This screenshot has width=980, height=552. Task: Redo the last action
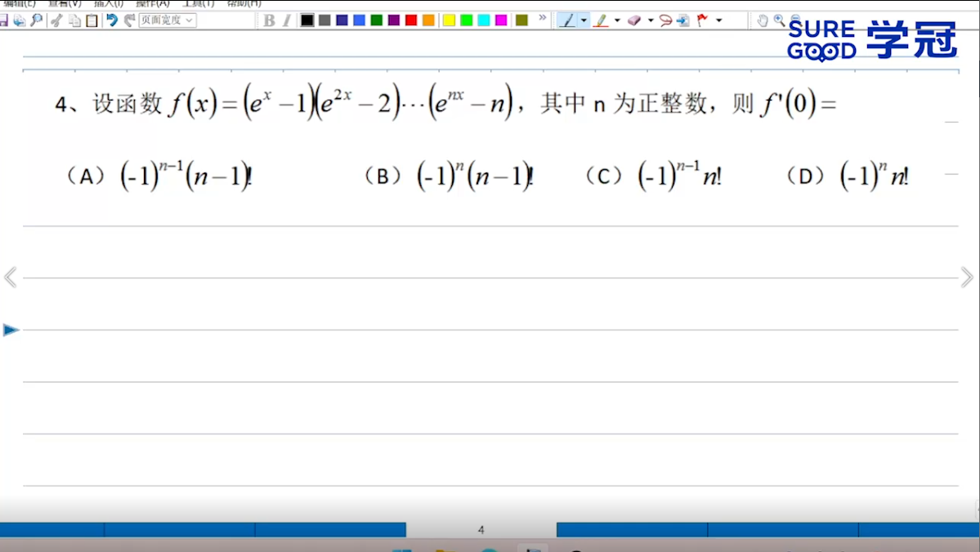pyautogui.click(x=129, y=20)
